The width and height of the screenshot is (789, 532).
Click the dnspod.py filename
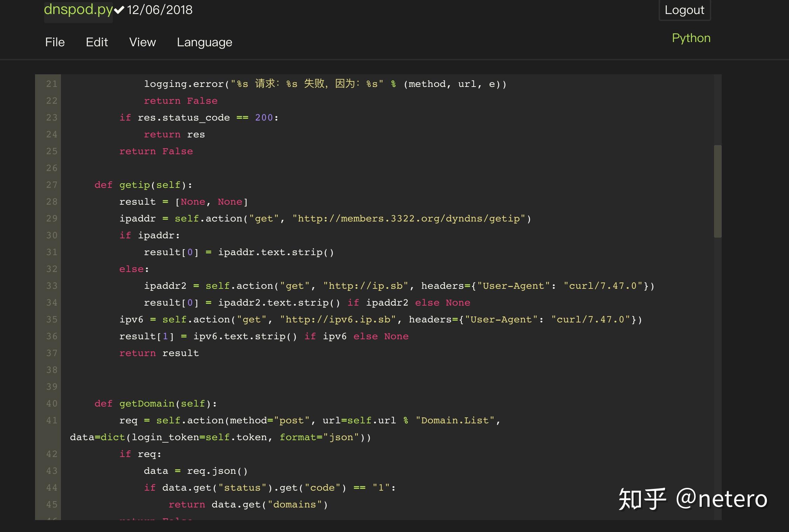tap(78, 10)
